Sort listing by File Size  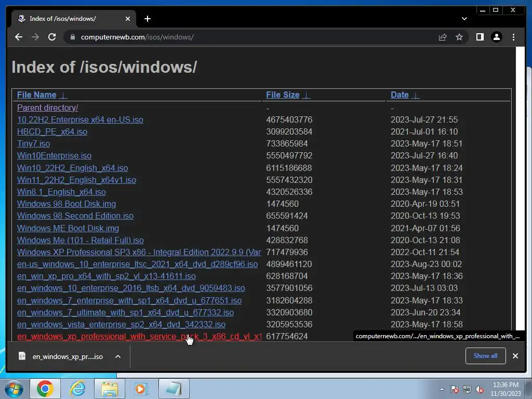pyautogui.click(x=283, y=95)
